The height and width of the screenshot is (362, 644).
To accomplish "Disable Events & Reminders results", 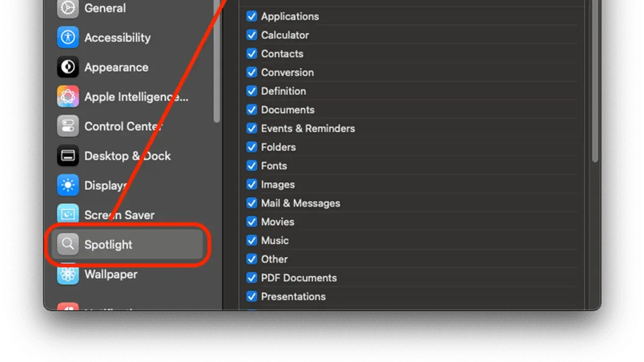I will 252,128.
